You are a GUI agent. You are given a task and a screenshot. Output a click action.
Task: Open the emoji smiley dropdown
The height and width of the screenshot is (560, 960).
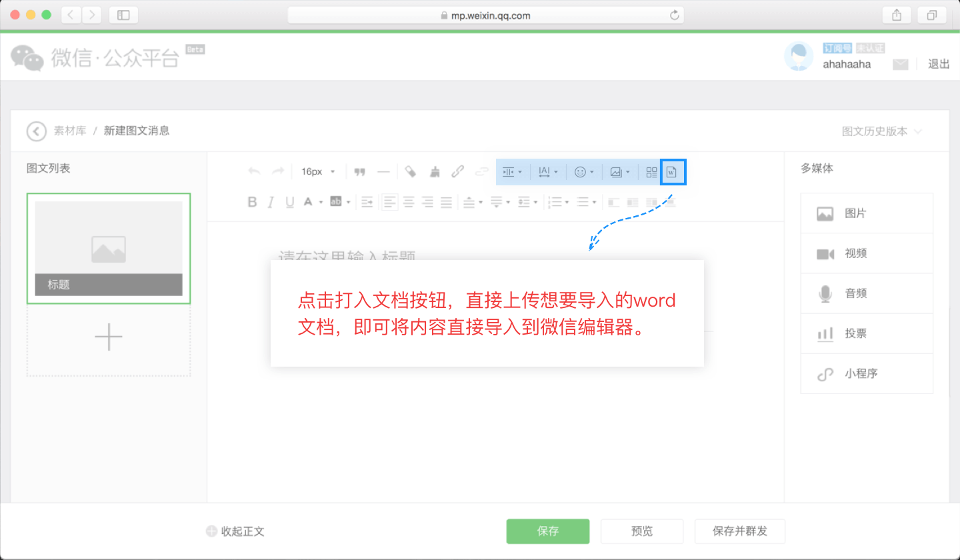point(584,172)
